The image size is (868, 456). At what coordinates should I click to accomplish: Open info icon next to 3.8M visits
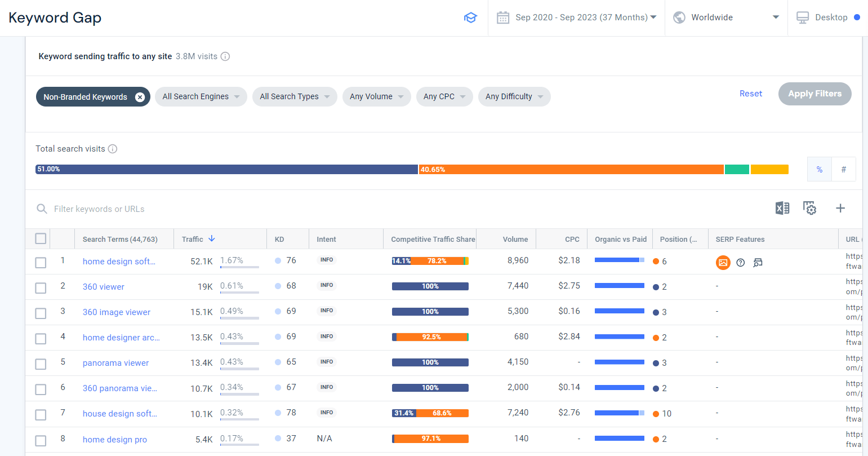point(225,56)
